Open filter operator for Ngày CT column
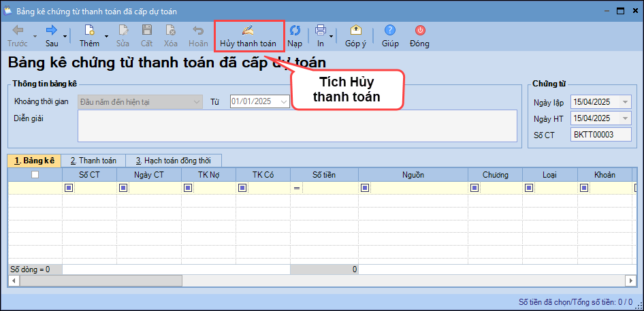 [x=124, y=188]
